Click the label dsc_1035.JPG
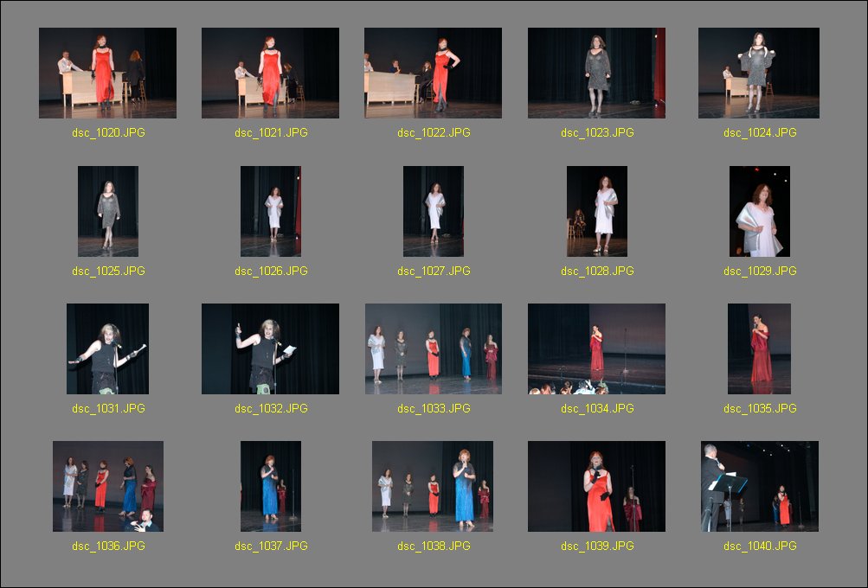This screenshot has width=868, height=588. [x=760, y=409]
